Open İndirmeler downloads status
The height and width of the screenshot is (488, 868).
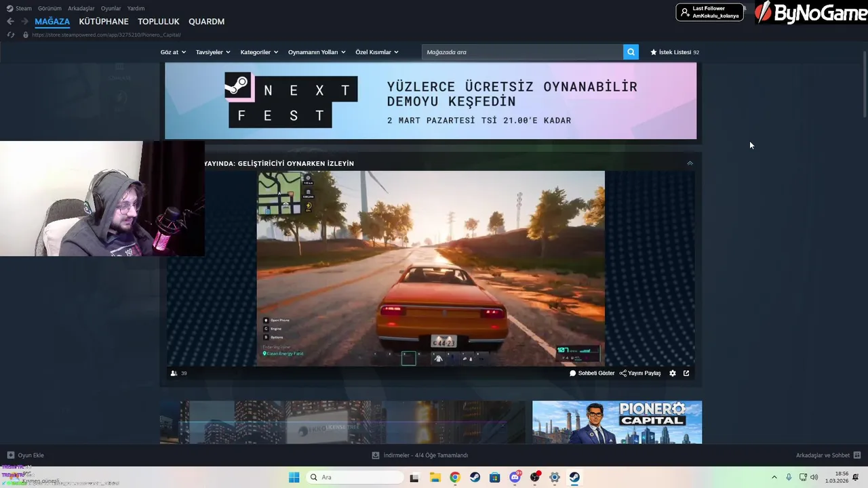[420, 455]
